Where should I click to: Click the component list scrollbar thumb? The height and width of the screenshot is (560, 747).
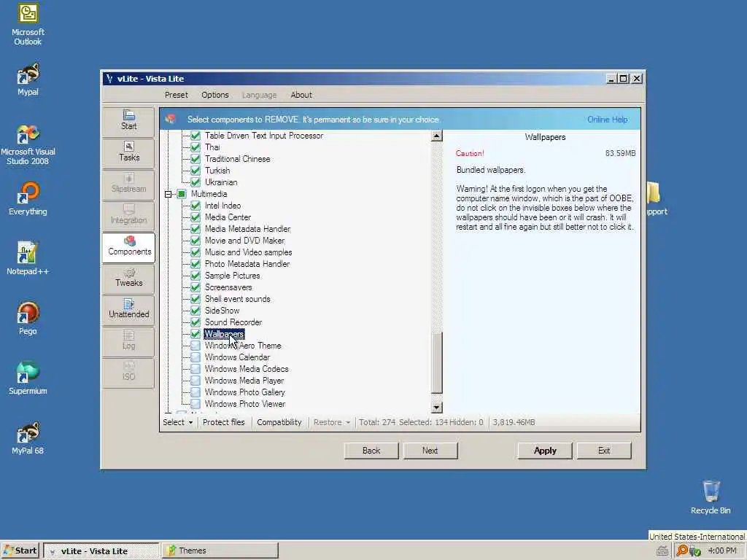click(x=436, y=363)
